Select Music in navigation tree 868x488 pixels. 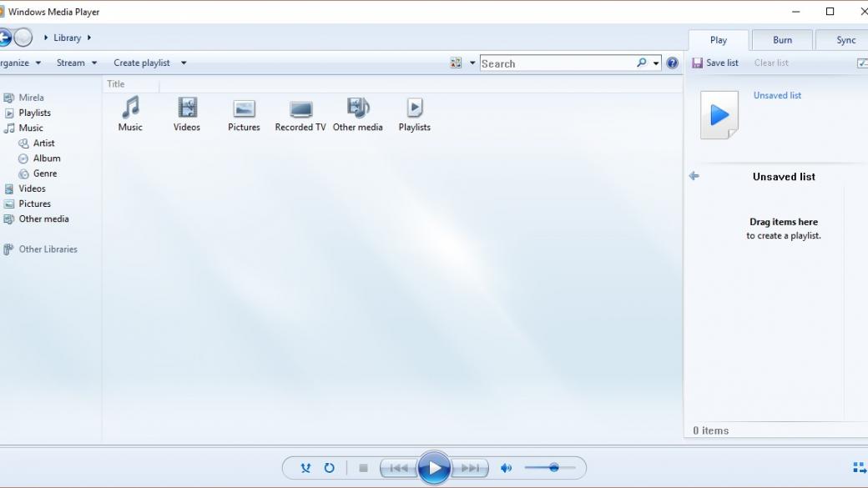point(30,128)
